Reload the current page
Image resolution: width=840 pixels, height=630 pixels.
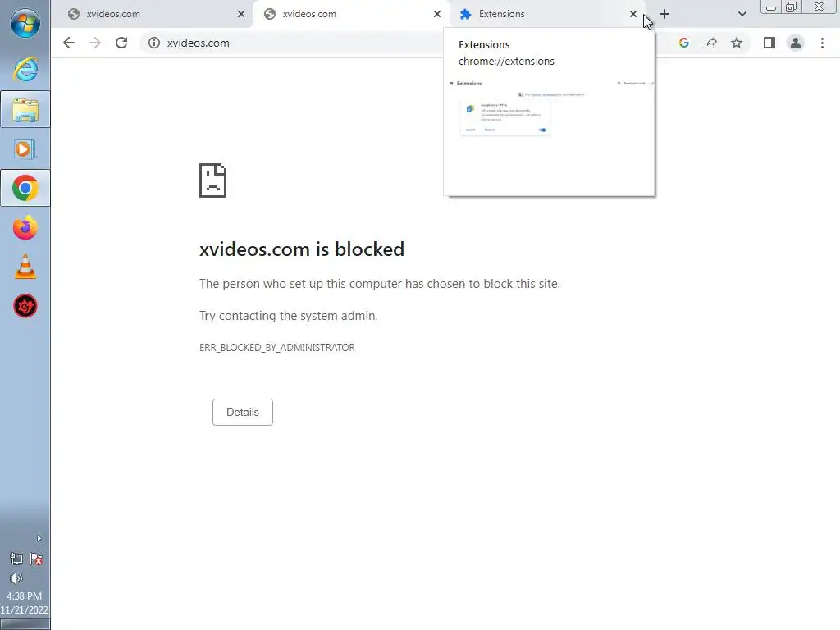(x=121, y=43)
